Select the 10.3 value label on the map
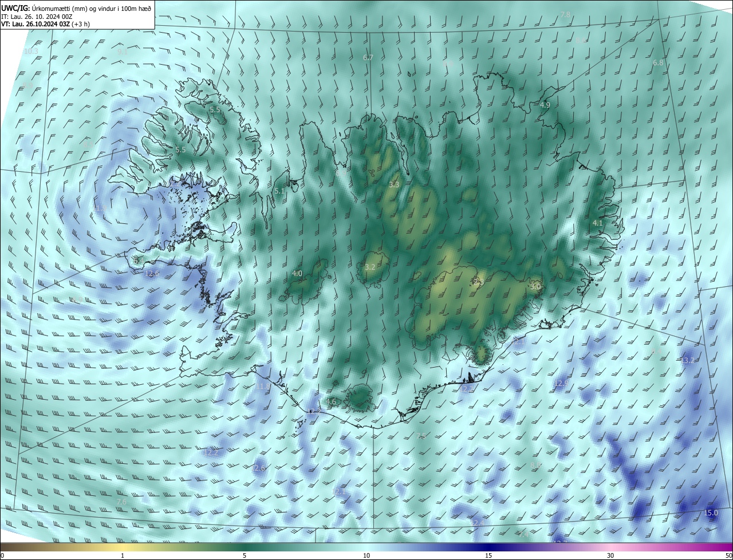This screenshot has width=733, height=560. click(31, 52)
